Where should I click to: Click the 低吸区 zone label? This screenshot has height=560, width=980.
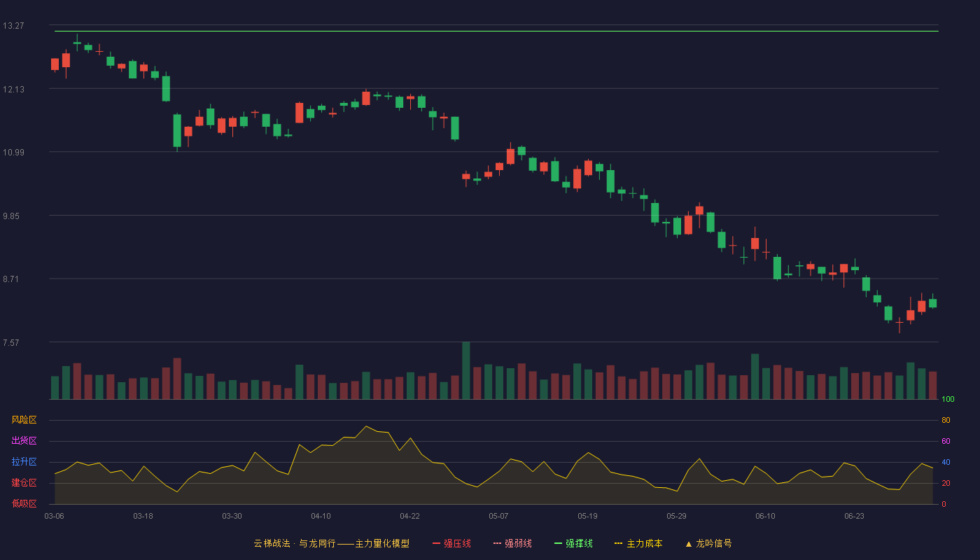24,503
